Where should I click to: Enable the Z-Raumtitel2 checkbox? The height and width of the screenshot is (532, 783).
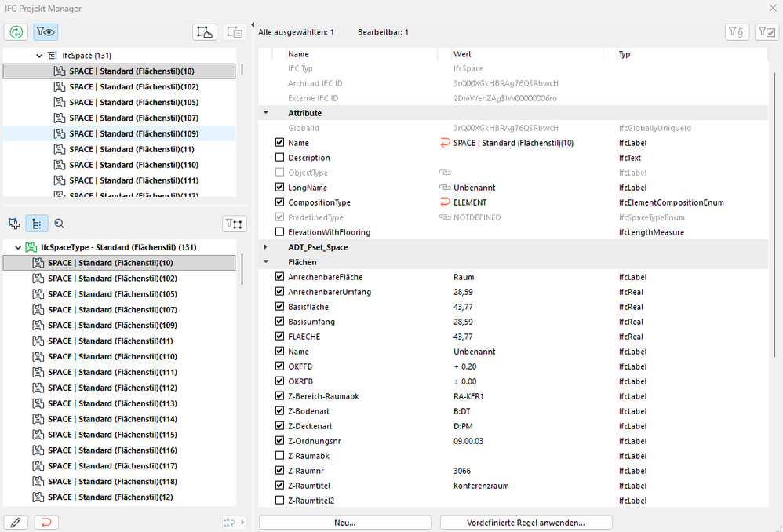coord(279,500)
